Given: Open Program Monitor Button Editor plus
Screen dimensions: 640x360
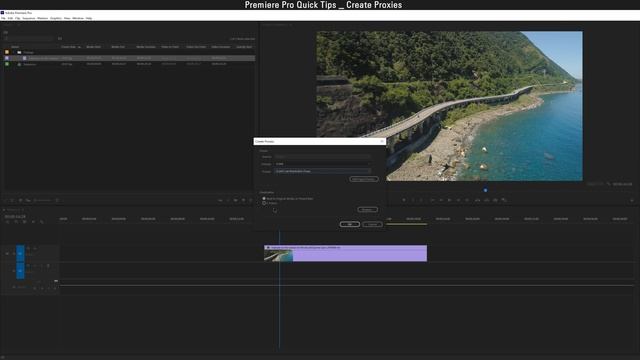Looking at the screenshot, I should tap(631, 200).
